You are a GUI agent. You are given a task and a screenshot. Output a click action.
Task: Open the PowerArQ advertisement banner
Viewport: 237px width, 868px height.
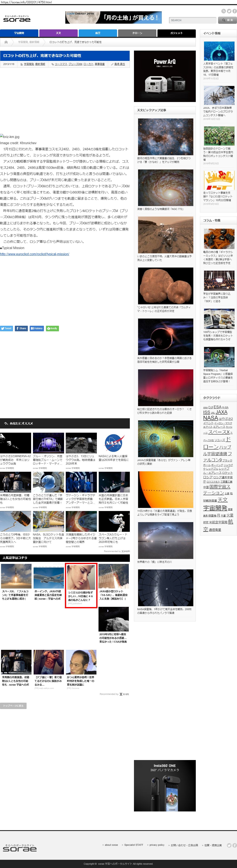click(x=165, y=76)
